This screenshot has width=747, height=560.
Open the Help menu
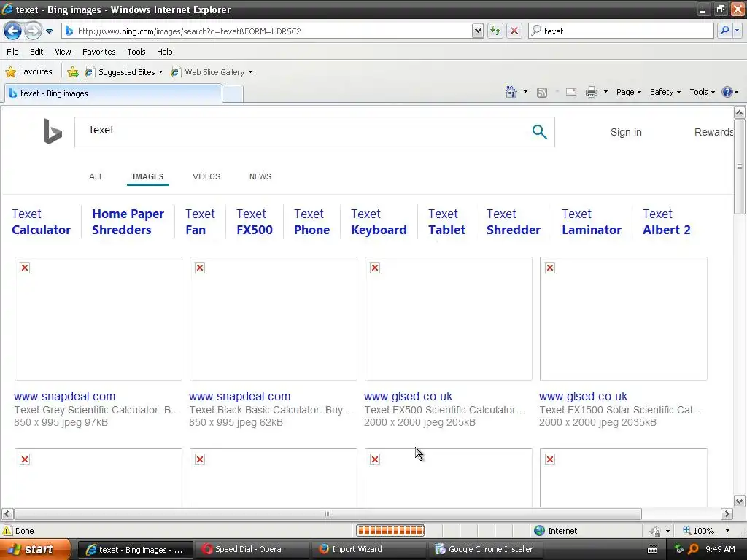[164, 52]
